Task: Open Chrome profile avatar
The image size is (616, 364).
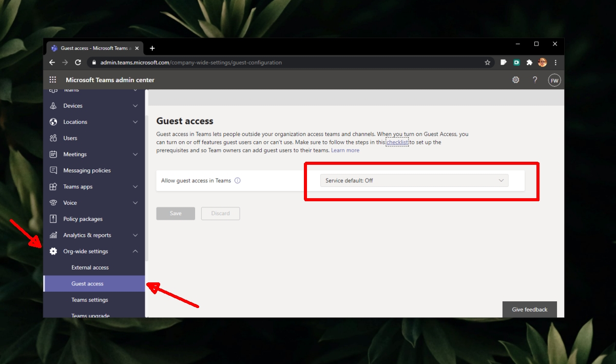Action: coord(542,63)
